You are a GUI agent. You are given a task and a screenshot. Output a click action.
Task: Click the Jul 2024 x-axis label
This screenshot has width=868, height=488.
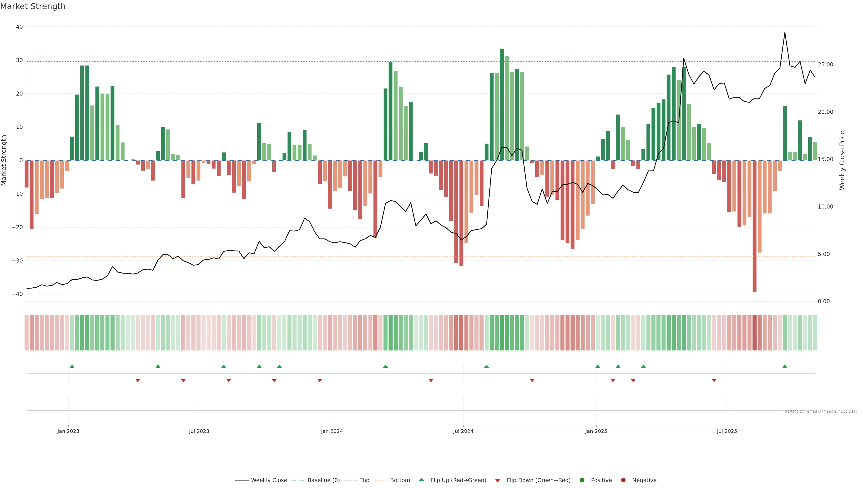point(463,431)
